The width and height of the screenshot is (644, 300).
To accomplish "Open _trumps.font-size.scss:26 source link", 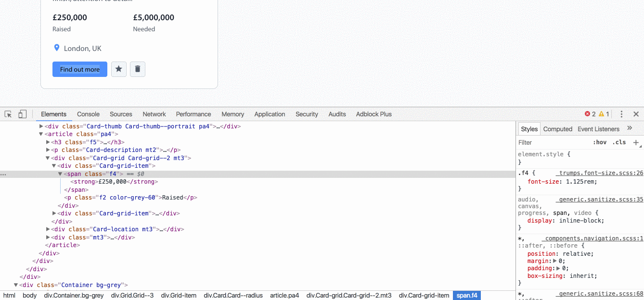I will [600, 173].
